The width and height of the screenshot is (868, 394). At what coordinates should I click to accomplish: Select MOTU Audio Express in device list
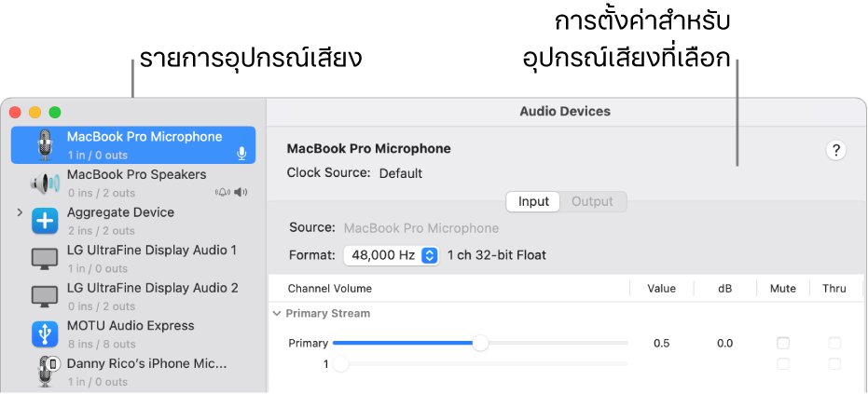pyautogui.click(x=131, y=326)
